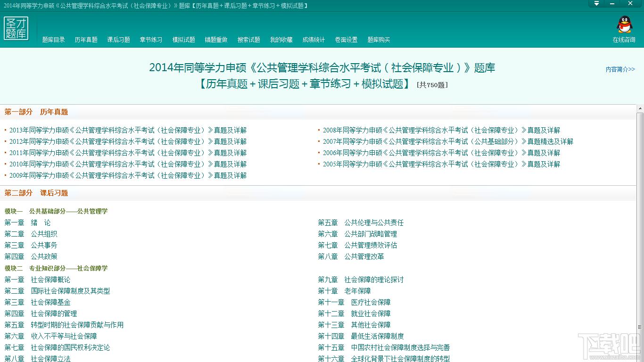The image size is (644, 362).
Task: Open 2006年 真题及详解 link
Action: [441, 153]
